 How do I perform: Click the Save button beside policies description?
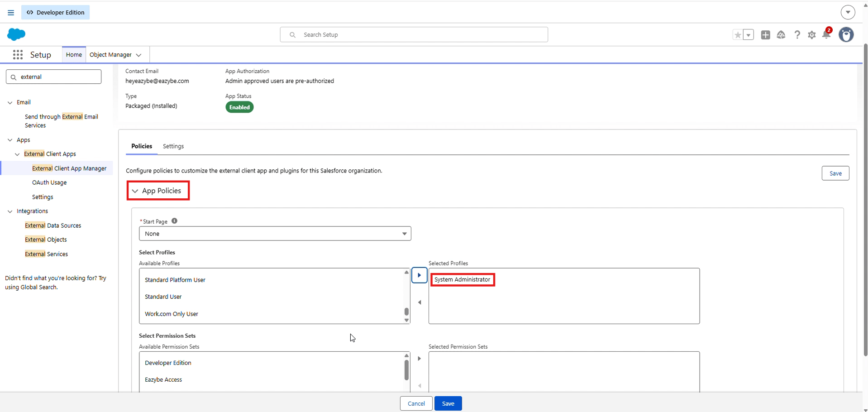tap(835, 173)
